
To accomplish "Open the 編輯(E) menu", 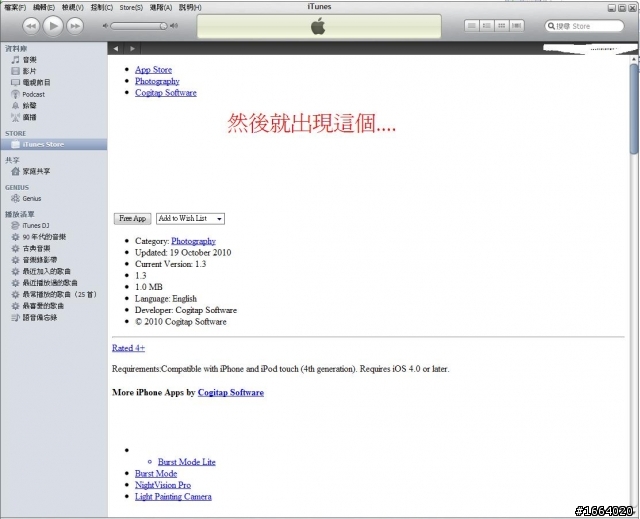I will [44, 7].
